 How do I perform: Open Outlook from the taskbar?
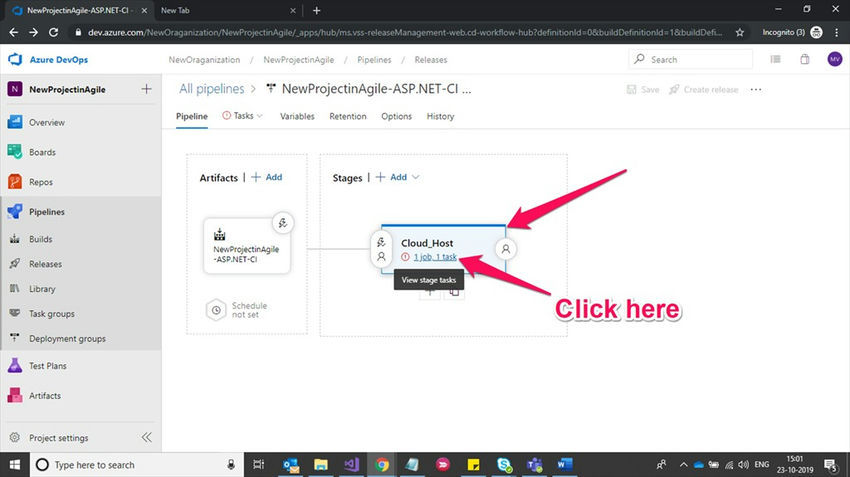(x=291, y=465)
